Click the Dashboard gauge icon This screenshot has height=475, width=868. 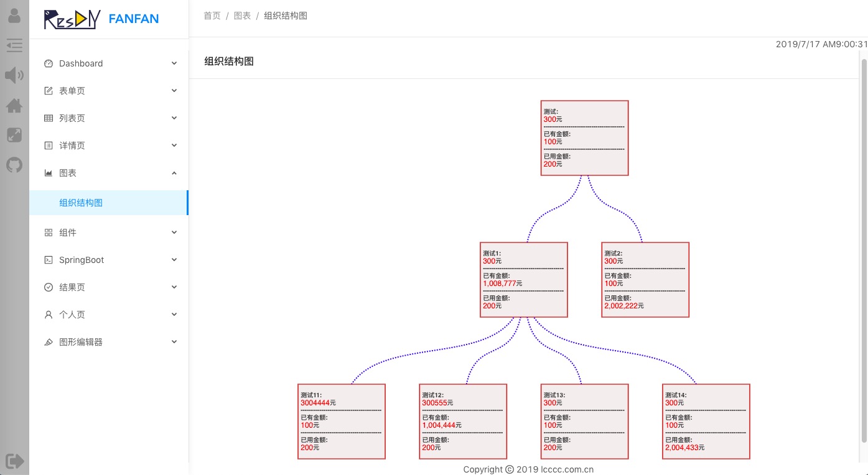(49, 63)
